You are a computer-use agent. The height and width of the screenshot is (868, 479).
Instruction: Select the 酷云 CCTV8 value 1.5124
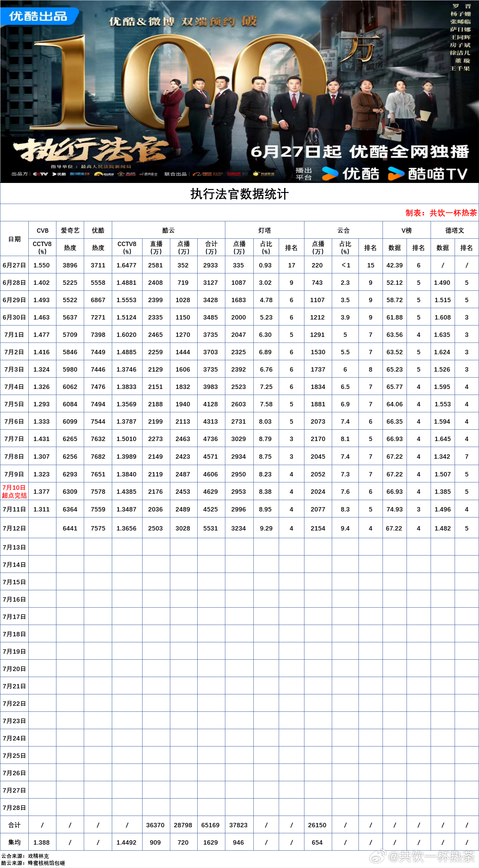point(127,317)
